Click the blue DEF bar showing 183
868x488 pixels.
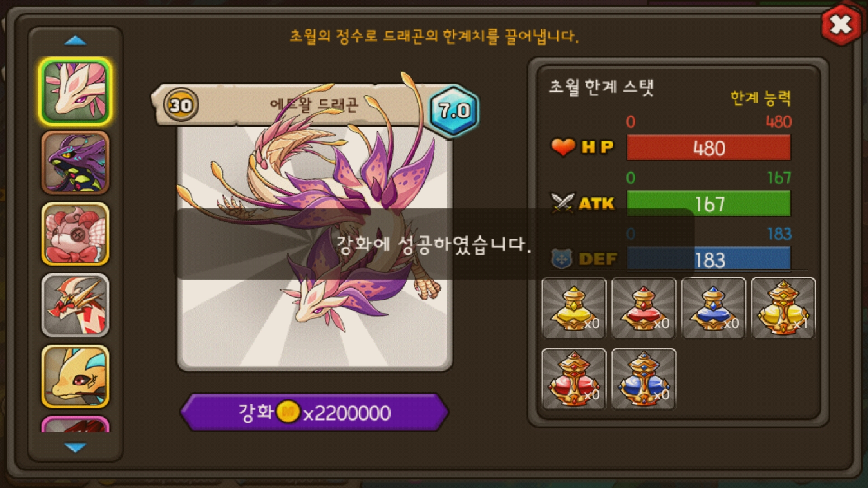tap(709, 259)
